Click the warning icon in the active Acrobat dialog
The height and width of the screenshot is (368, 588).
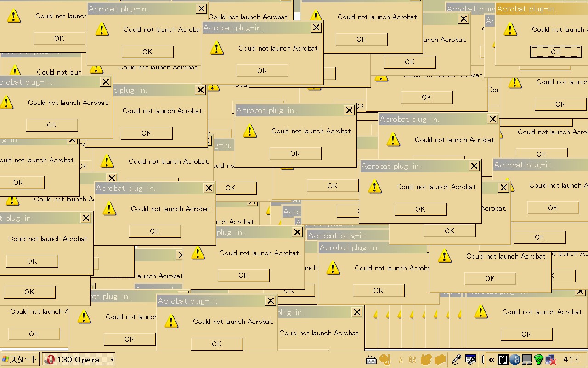tap(510, 29)
